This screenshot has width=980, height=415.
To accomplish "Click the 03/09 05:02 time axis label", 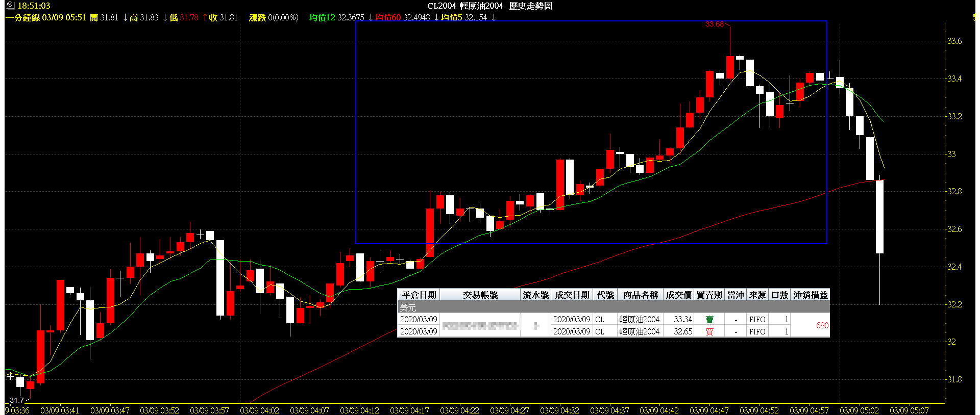I will coord(859,410).
